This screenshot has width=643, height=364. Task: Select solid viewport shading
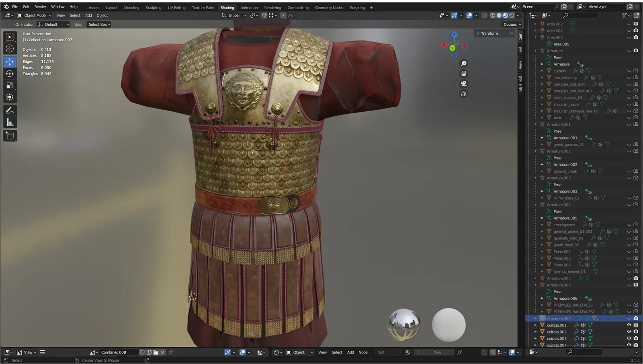(x=499, y=15)
